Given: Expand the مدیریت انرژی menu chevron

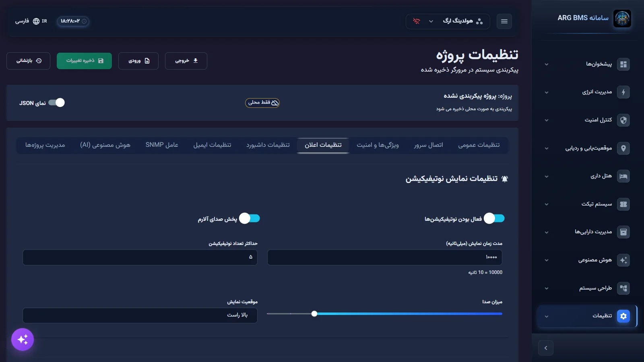Looking at the screenshot, I should click(547, 93).
